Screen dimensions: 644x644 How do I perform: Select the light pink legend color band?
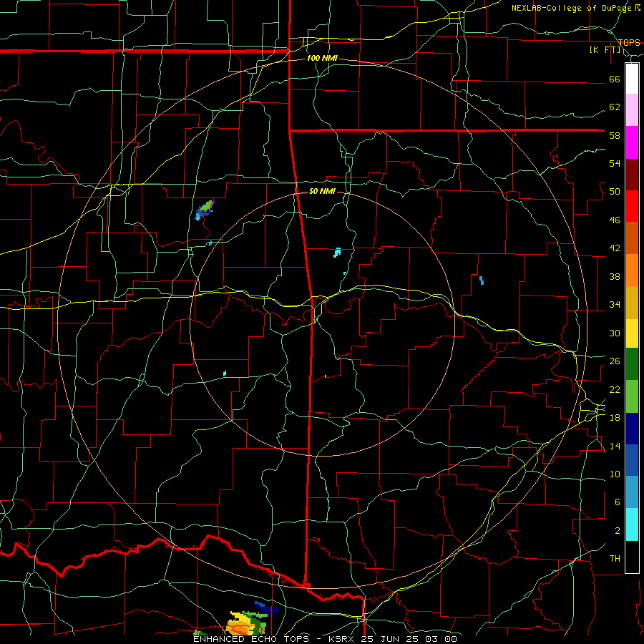(x=632, y=110)
